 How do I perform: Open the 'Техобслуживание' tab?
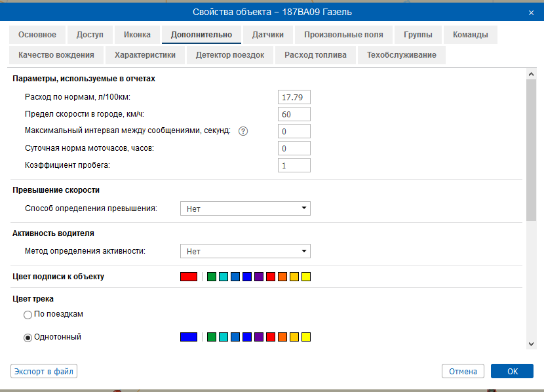(x=402, y=55)
